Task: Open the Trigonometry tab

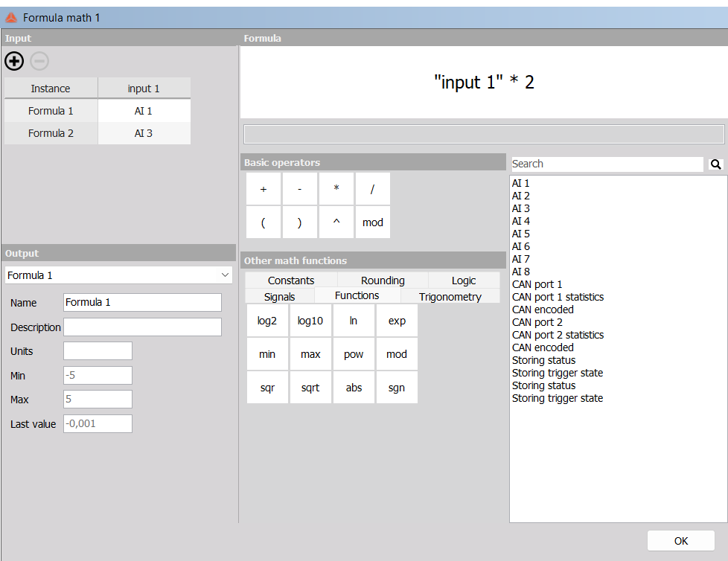Action: pos(450,297)
